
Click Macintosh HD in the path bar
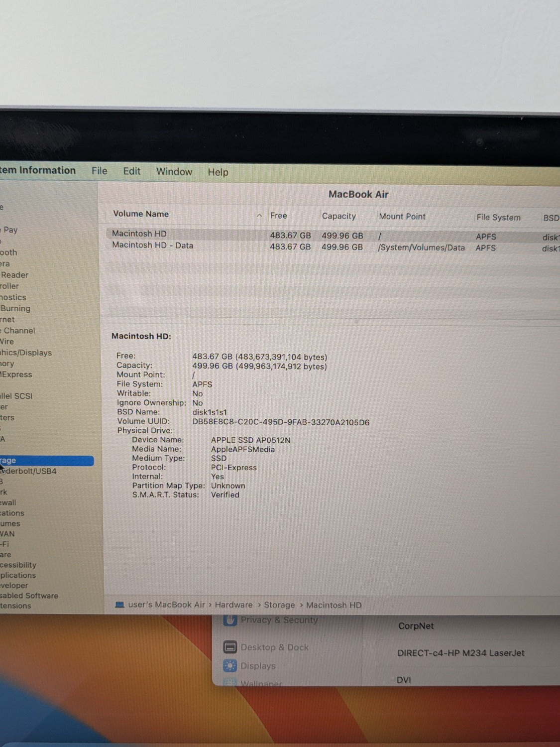pos(334,605)
